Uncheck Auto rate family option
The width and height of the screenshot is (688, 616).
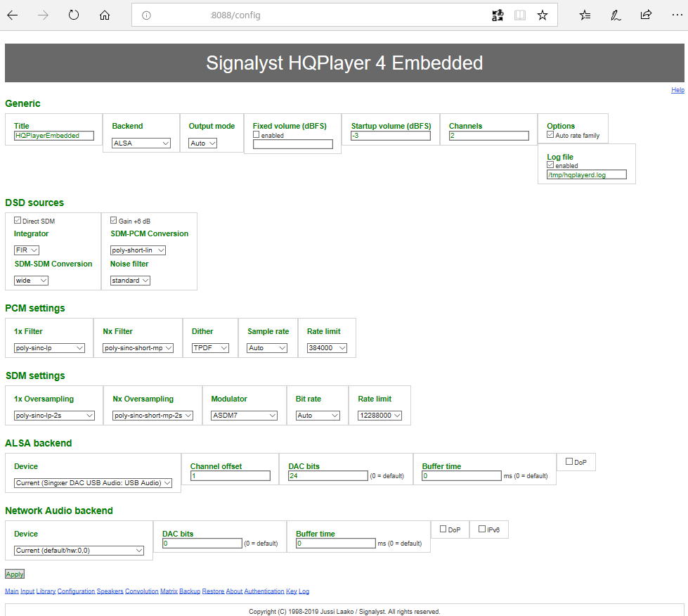point(550,134)
